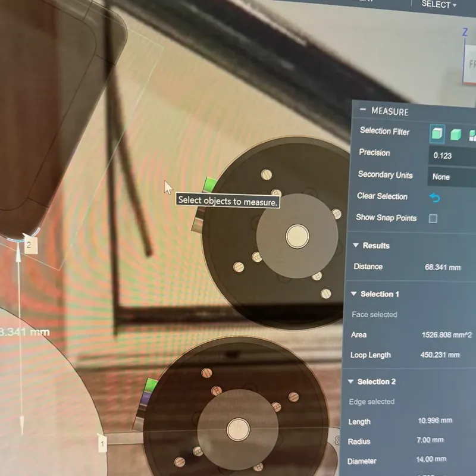Click the Distance value 68.341 mm
Viewport: 476px width, 476px height.
click(x=443, y=267)
